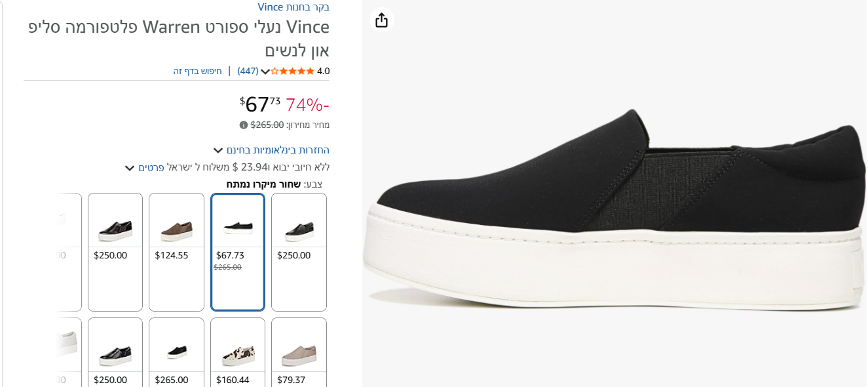Expand shipping details chevron next to פרטים

[x=130, y=168]
